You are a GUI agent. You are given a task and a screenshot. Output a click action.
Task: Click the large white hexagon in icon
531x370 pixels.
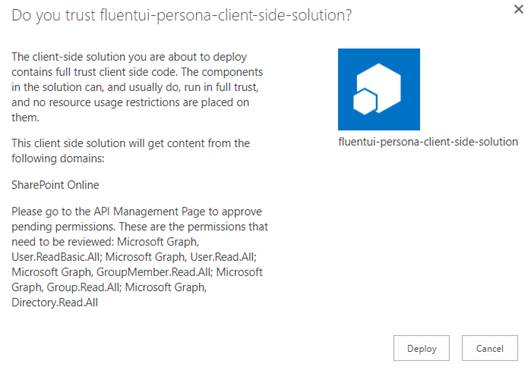383,85
